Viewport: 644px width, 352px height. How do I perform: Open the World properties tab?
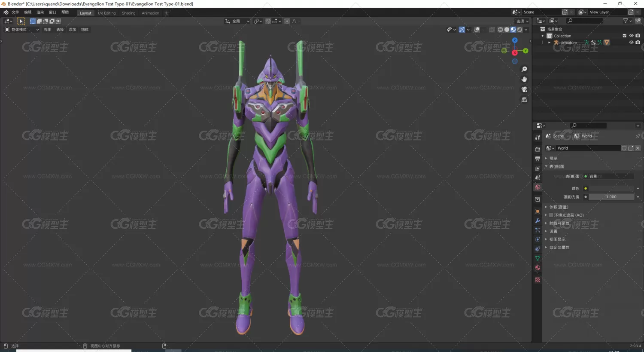pos(538,187)
